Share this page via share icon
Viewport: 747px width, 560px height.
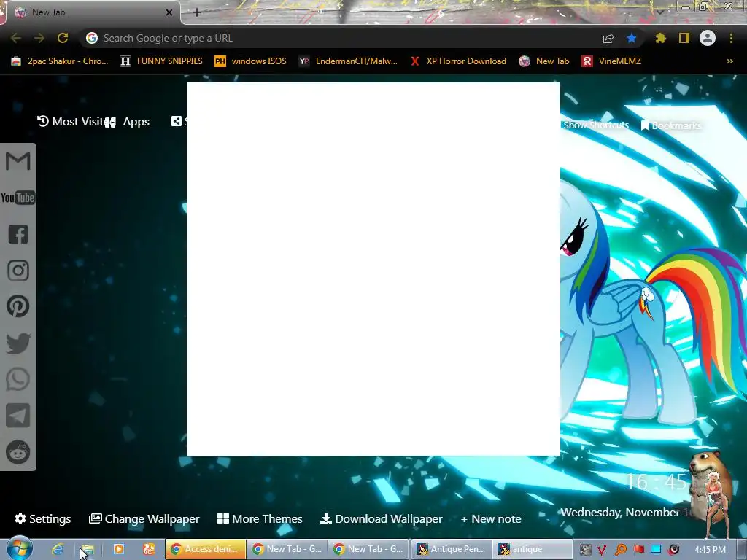(608, 38)
